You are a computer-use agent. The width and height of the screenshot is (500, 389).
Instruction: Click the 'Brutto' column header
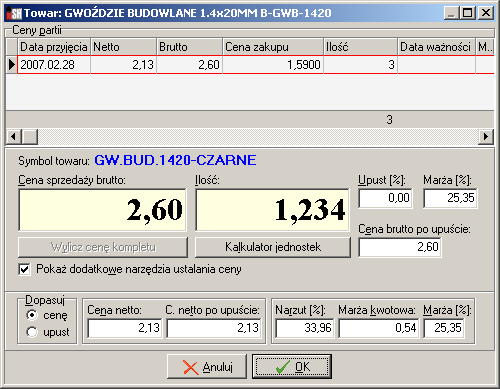[x=189, y=47]
